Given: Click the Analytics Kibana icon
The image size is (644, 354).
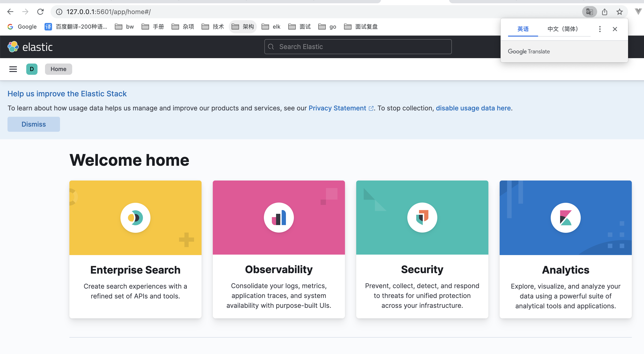Looking at the screenshot, I should pyautogui.click(x=565, y=218).
